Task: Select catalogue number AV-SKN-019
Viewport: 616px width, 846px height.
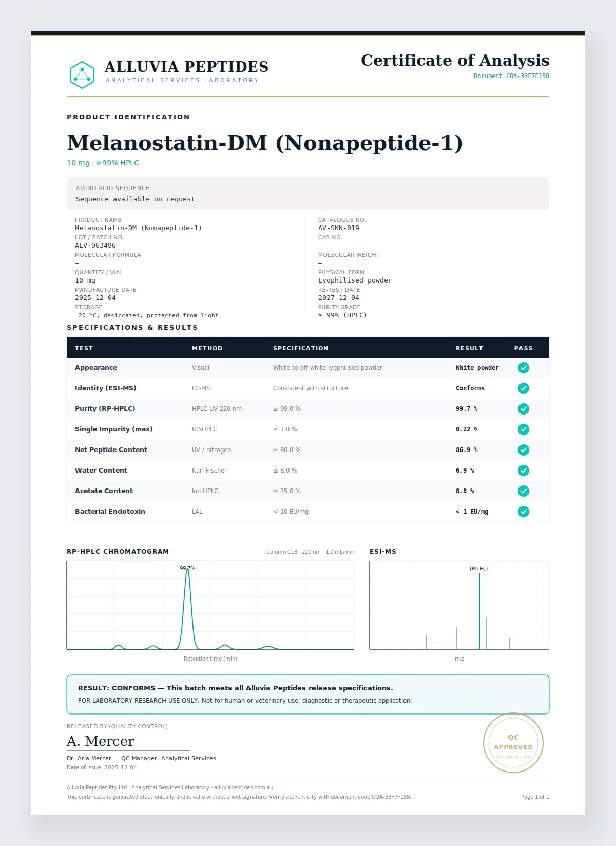Action: (339, 228)
